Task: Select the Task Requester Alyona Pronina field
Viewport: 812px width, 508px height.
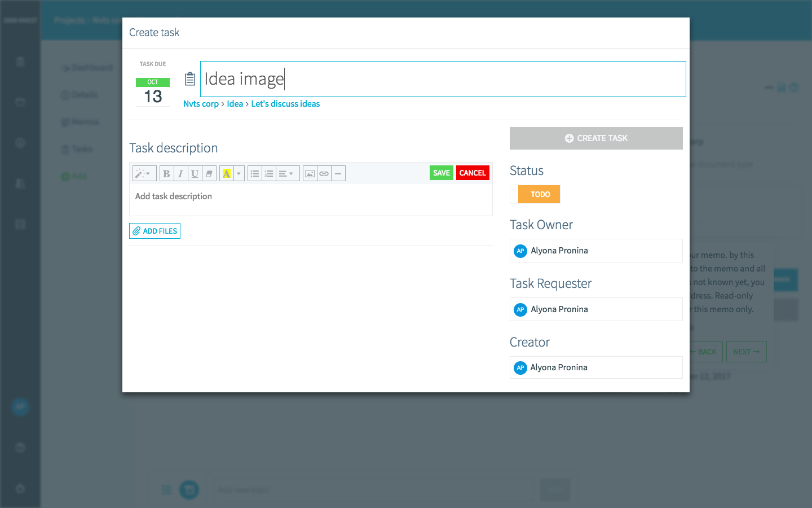Action: click(596, 309)
